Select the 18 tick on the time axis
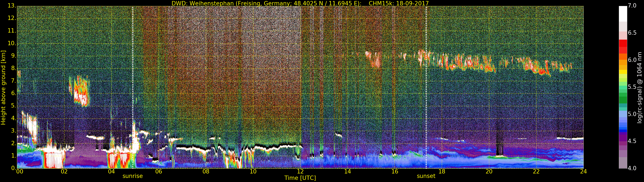 [x=442, y=172]
